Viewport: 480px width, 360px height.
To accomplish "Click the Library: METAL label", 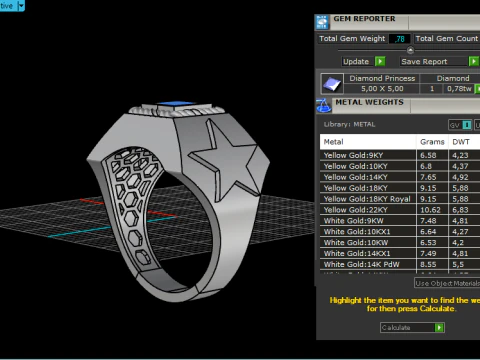I will (x=349, y=124).
